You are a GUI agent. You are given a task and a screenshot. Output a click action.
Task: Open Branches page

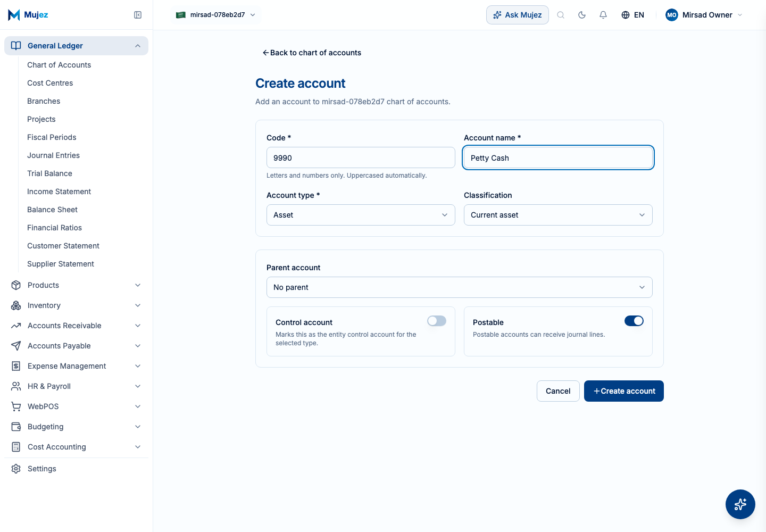pos(44,101)
